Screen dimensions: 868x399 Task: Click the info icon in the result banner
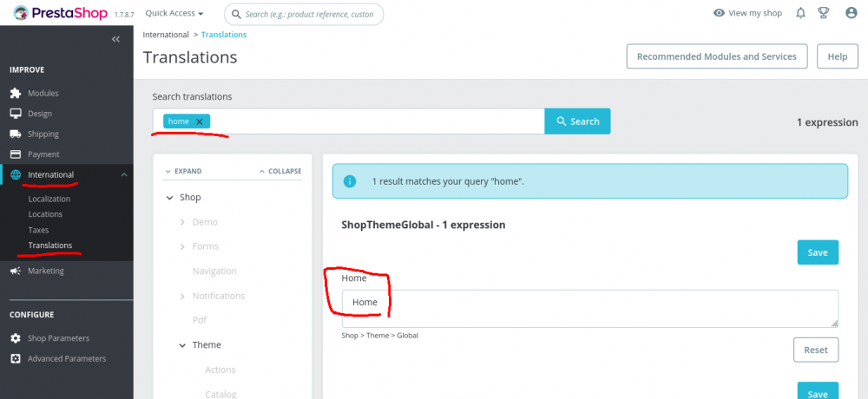click(x=349, y=181)
